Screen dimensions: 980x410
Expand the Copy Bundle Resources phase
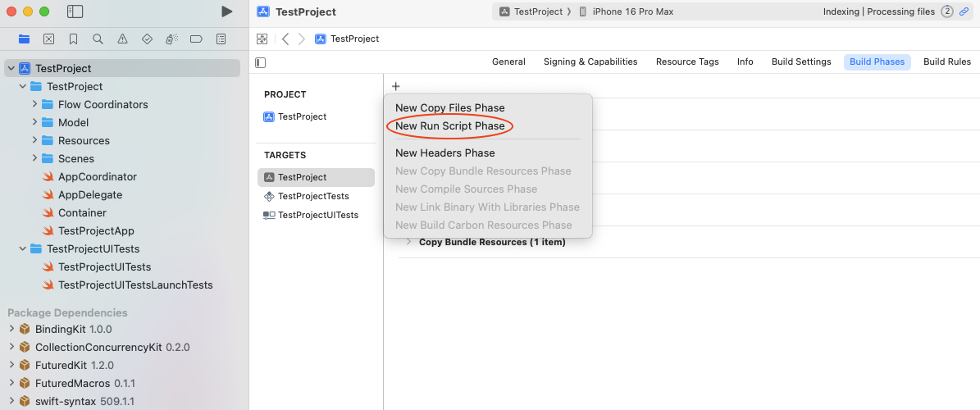(x=408, y=242)
